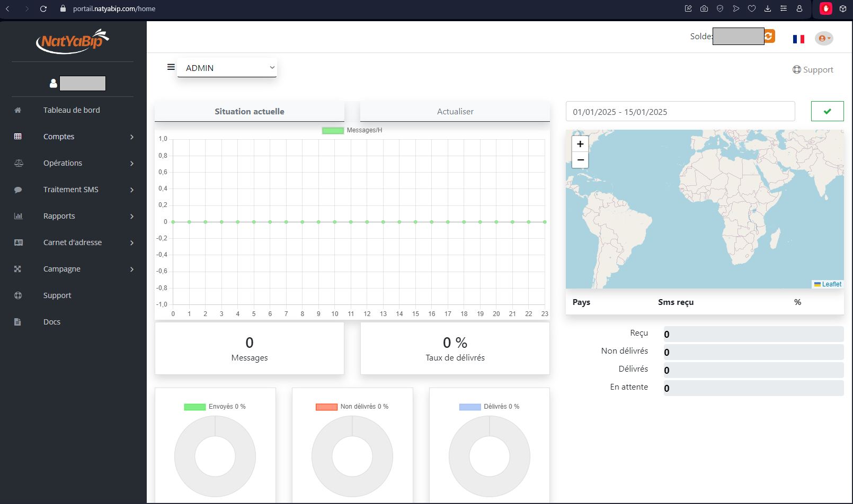Screen dimensions: 853x504
Task: Click the Rapports bar chart icon
Action: point(18,216)
